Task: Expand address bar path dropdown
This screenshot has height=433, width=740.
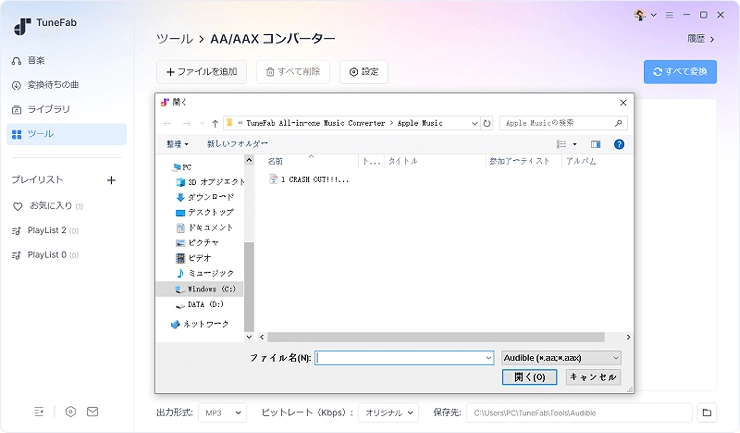Action: click(474, 123)
